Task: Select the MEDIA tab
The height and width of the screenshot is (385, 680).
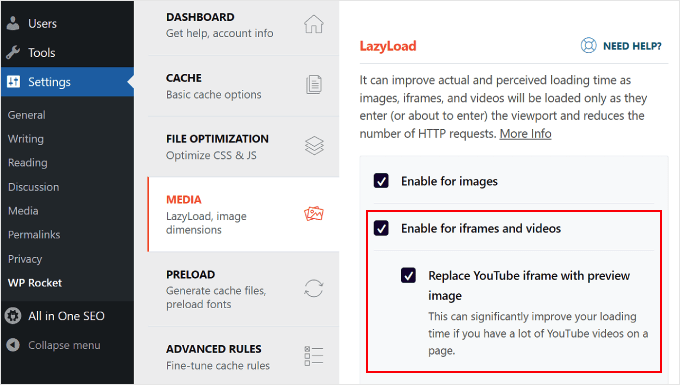Action: tap(243, 214)
